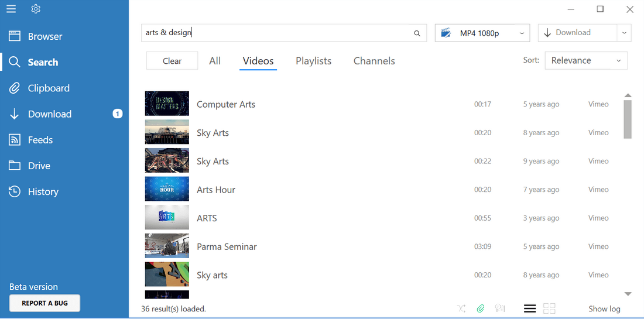Open the Sort Relevance dropdown
This screenshot has width=644, height=319.
(586, 60)
